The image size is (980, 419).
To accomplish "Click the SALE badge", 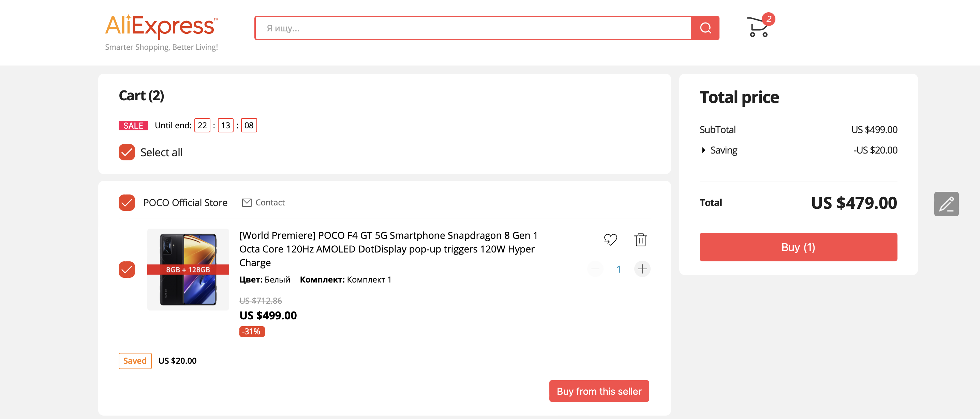I will pyautogui.click(x=133, y=126).
